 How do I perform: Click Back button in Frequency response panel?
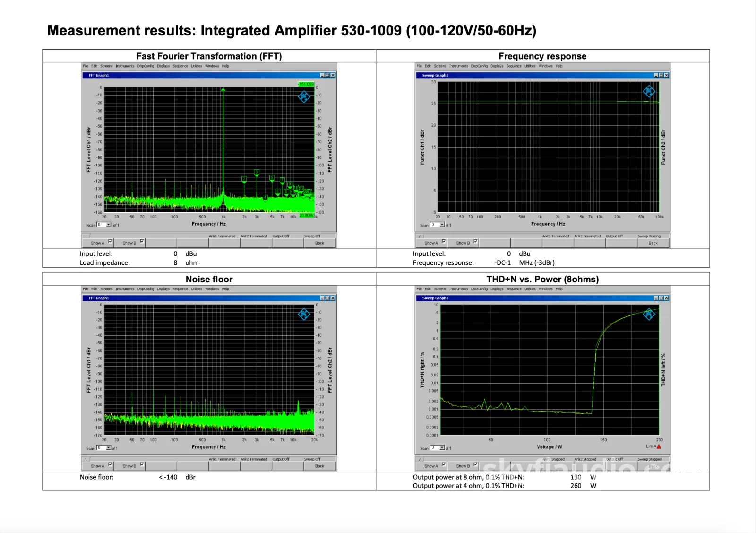coord(653,243)
